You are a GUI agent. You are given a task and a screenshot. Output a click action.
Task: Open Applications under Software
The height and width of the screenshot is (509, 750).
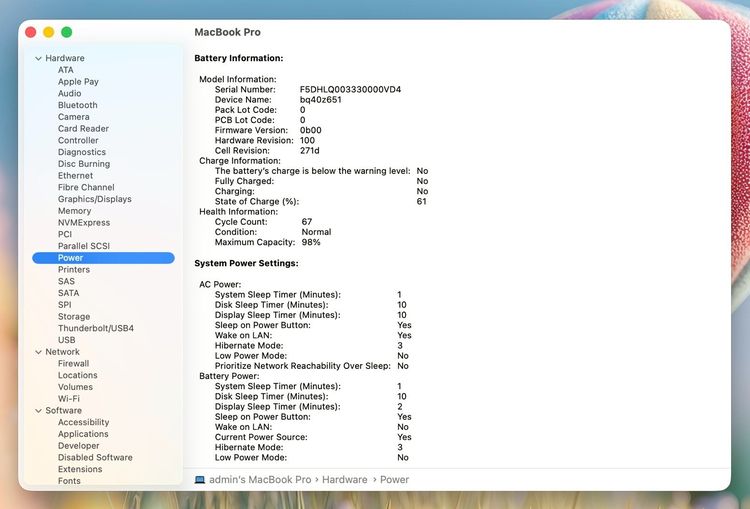83,434
